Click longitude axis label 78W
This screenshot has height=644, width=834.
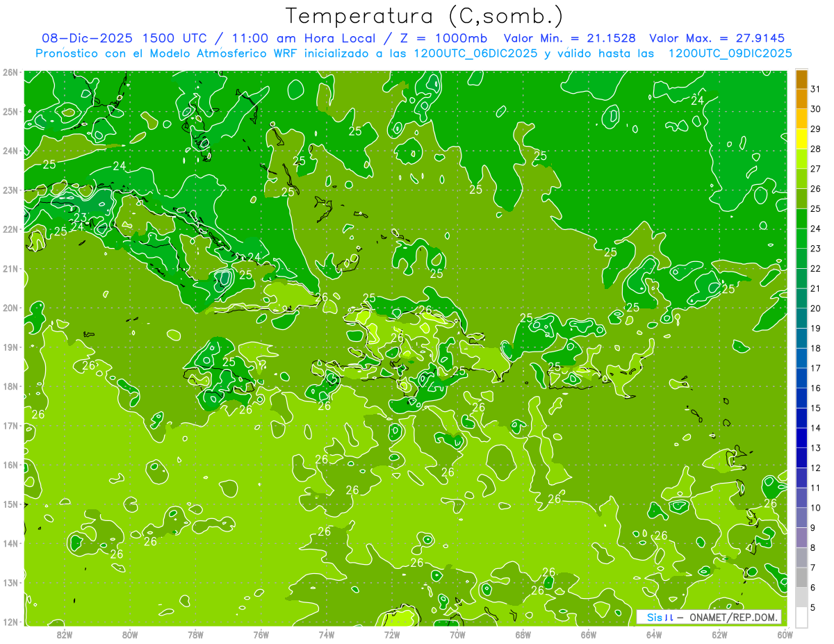(195, 634)
